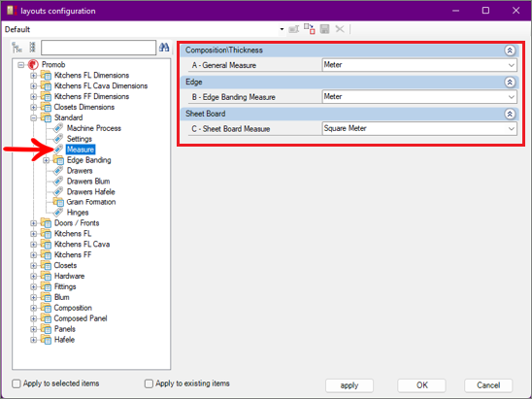Enable Apply to selected items checkbox

tap(17, 383)
